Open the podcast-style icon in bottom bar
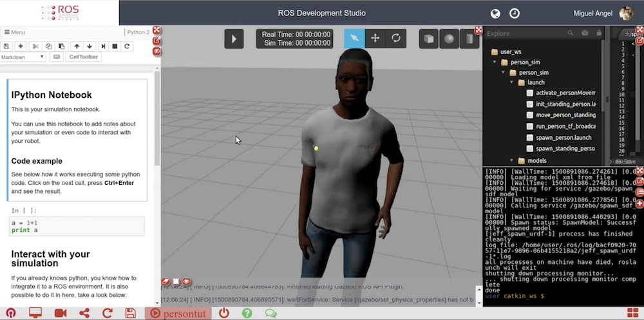The height and width of the screenshot is (320, 644). click(x=11, y=313)
